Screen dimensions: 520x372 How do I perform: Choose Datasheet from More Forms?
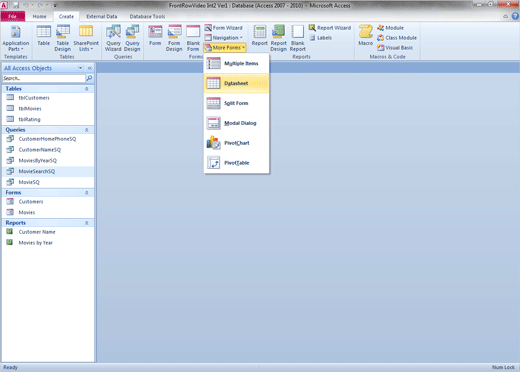(236, 83)
